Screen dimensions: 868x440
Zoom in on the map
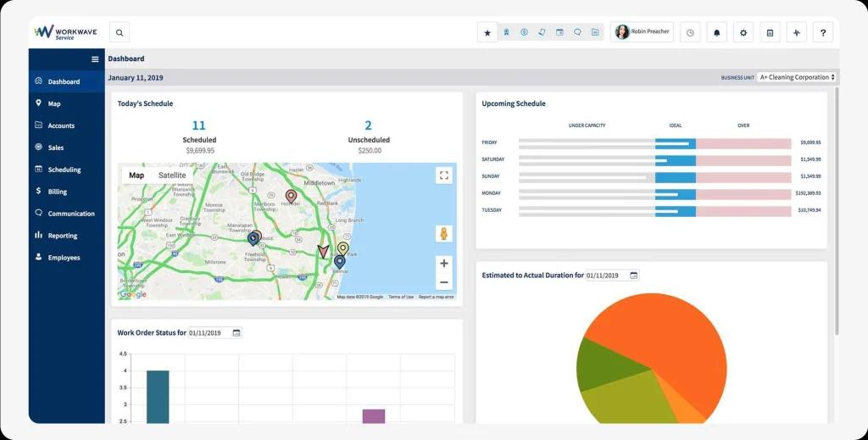pos(443,264)
